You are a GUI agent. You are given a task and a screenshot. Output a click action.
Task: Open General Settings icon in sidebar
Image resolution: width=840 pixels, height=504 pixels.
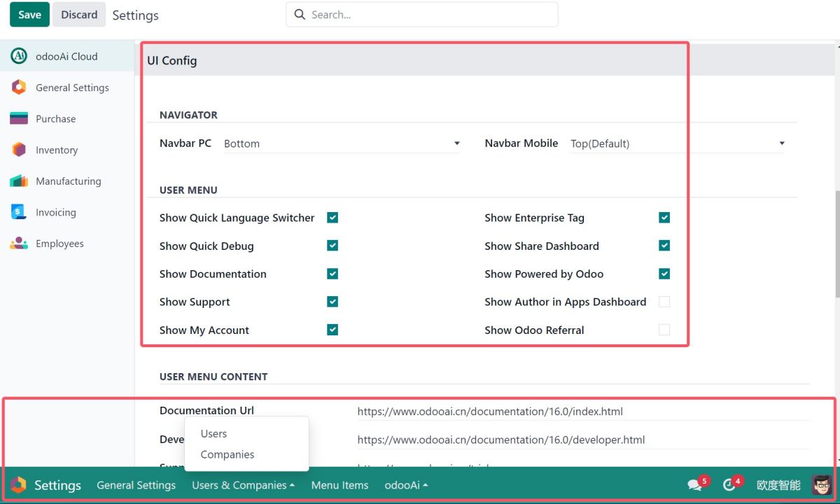(x=19, y=87)
